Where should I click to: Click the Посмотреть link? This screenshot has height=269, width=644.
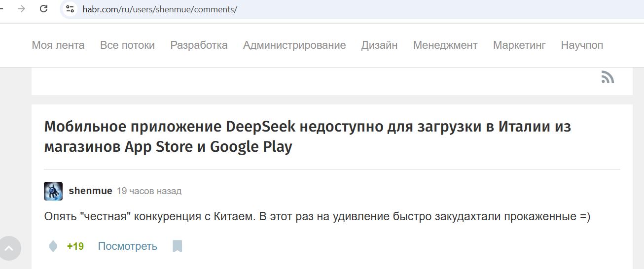click(x=128, y=246)
